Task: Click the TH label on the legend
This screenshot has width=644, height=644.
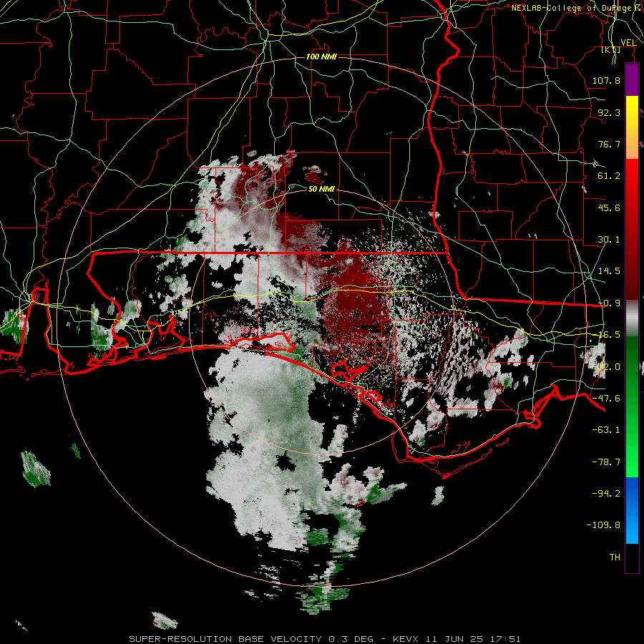Action: click(615, 557)
